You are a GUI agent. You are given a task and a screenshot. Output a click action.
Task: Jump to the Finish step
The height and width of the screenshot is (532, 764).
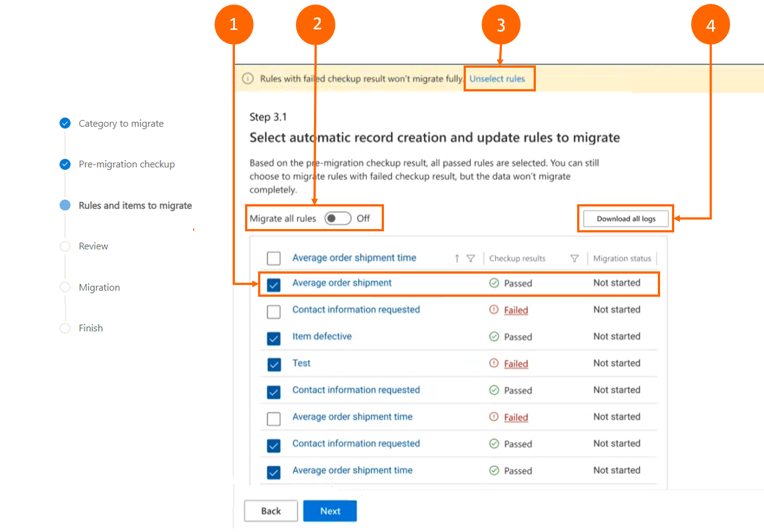pyautogui.click(x=90, y=328)
